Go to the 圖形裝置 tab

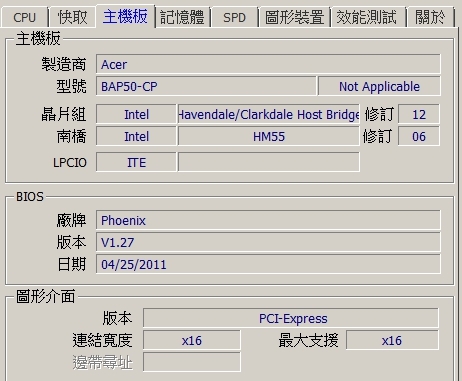[295, 17]
